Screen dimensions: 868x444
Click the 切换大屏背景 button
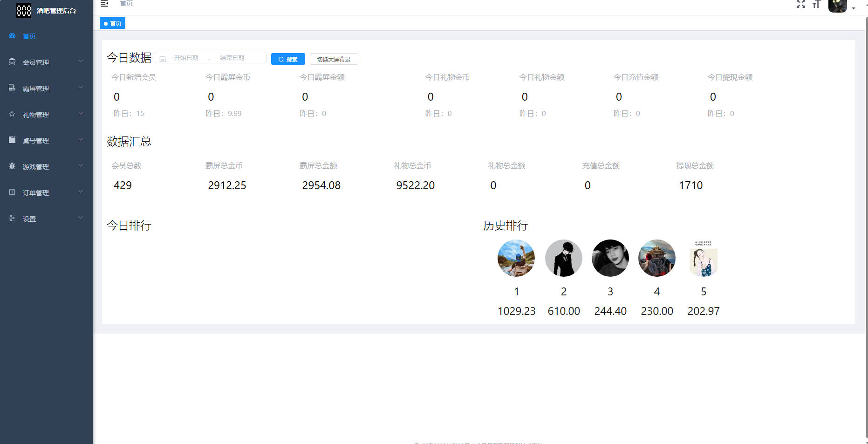(334, 59)
